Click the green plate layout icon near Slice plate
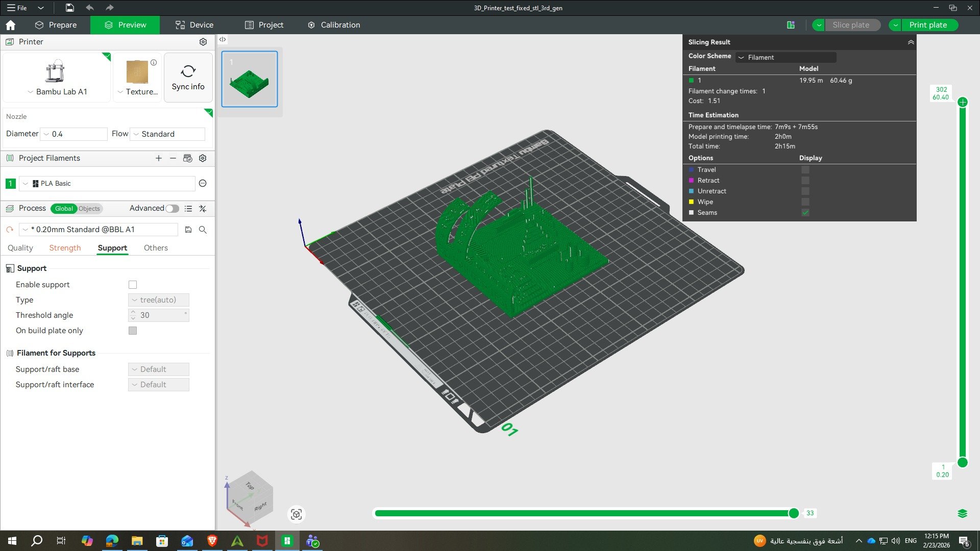Screen dimensions: 980x551 coord(791,25)
